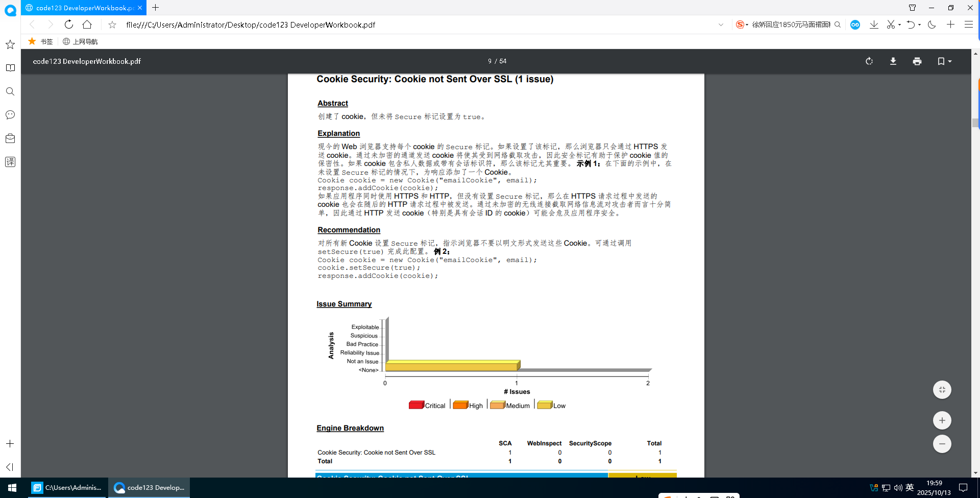
Task: Go to the browser home page
Action: click(87, 25)
